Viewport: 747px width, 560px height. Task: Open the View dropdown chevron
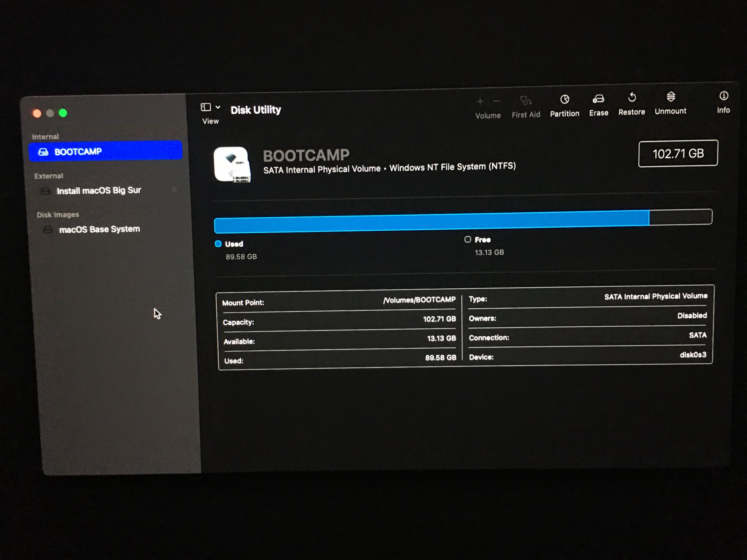point(218,108)
